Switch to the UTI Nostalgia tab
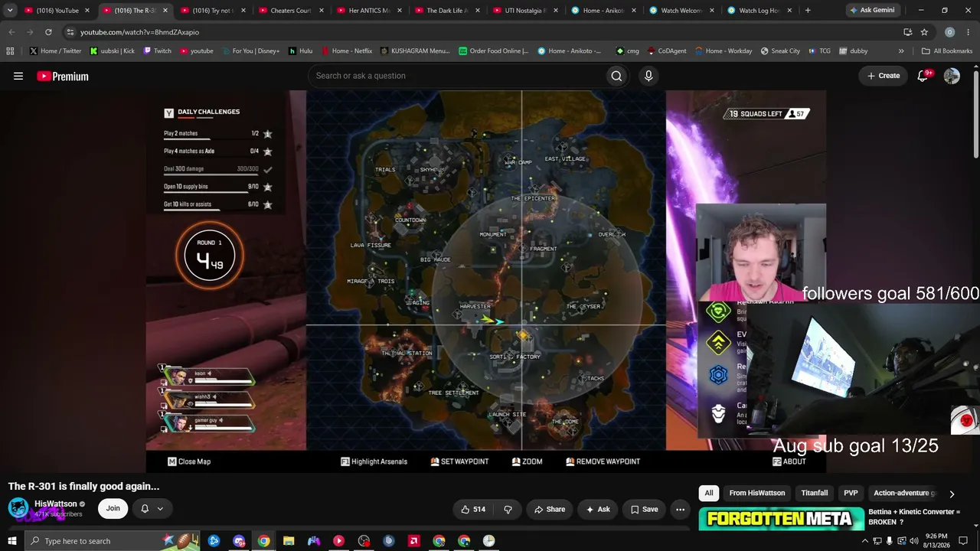The width and height of the screenshot is (980, 551). (525, 11)
